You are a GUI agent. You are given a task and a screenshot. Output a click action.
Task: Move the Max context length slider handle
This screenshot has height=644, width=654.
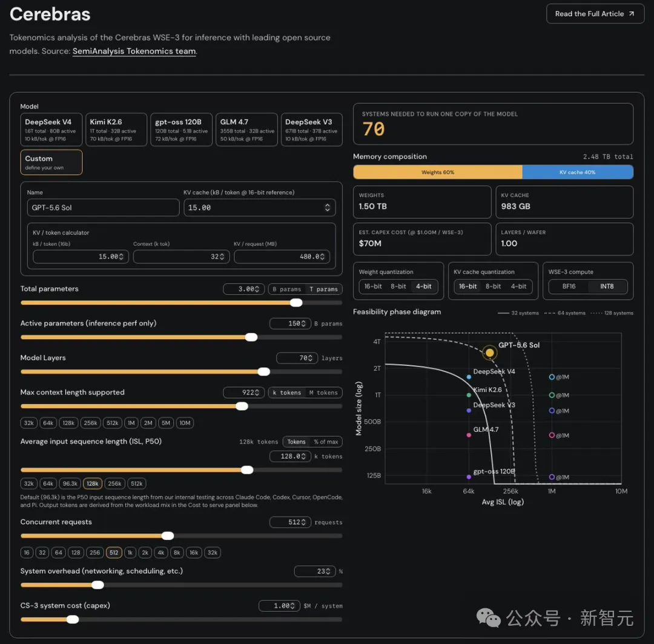(242, 406)
